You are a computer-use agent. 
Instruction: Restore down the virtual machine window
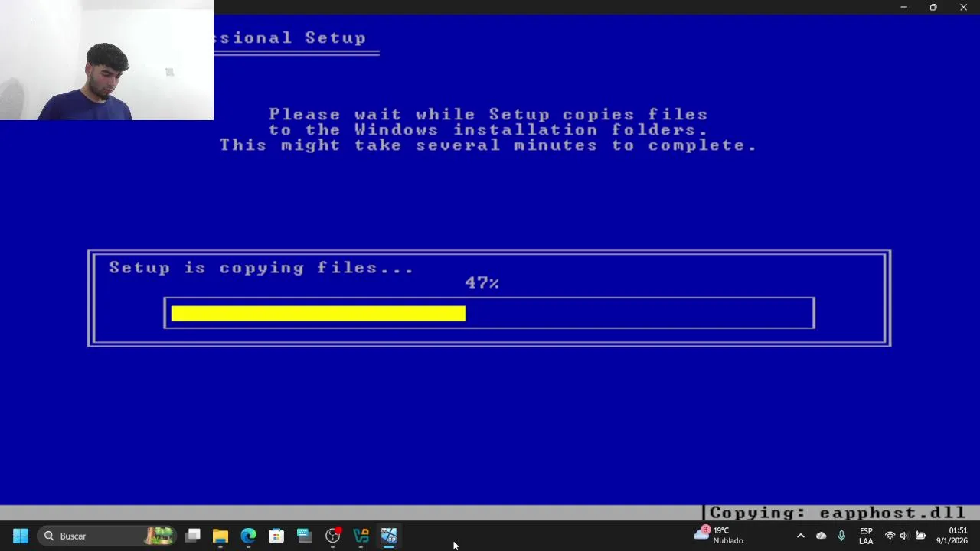(x=933, y=7)
